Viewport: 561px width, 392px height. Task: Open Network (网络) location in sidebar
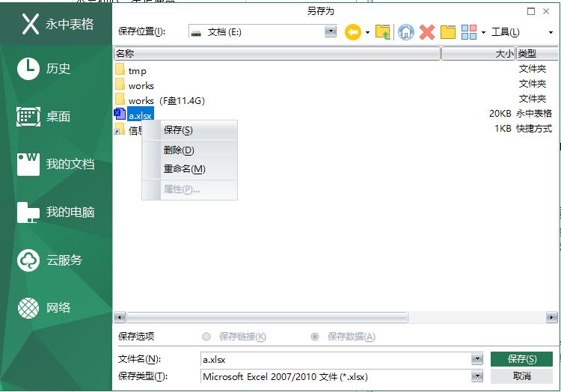pyautogui.click(x=43, y=307)
